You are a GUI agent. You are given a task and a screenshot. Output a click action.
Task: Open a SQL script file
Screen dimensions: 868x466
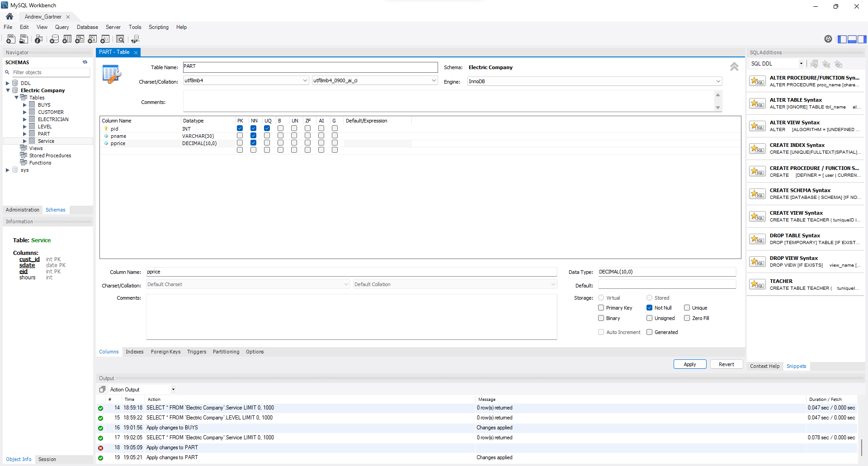point(24,39)
